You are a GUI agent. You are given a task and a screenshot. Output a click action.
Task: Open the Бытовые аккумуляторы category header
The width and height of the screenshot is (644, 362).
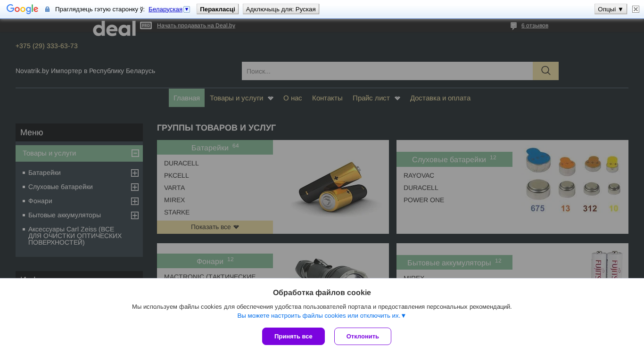[454, 263]
